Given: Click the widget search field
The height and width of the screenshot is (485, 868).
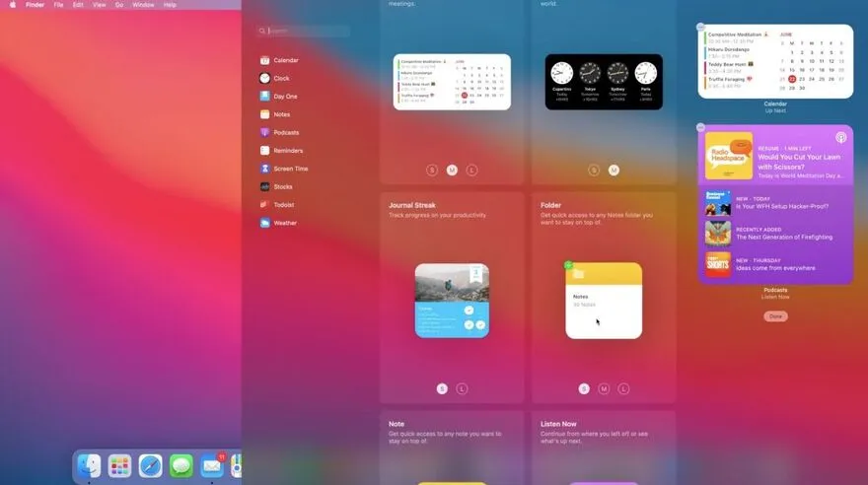Looking at the screenshot, I should click(304, 31).
